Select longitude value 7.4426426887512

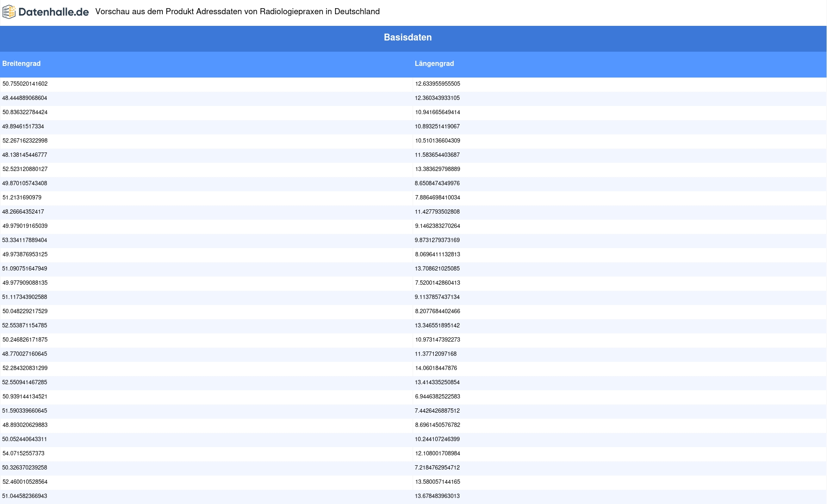437,411
